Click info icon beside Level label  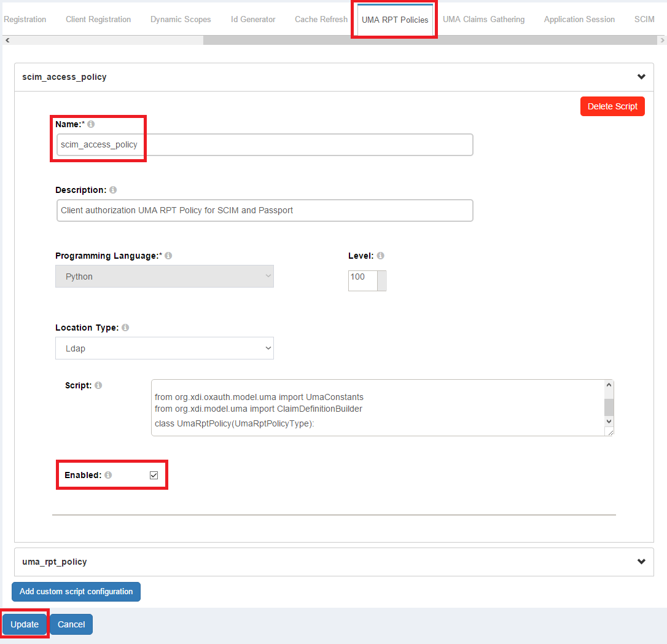point(380,256)
